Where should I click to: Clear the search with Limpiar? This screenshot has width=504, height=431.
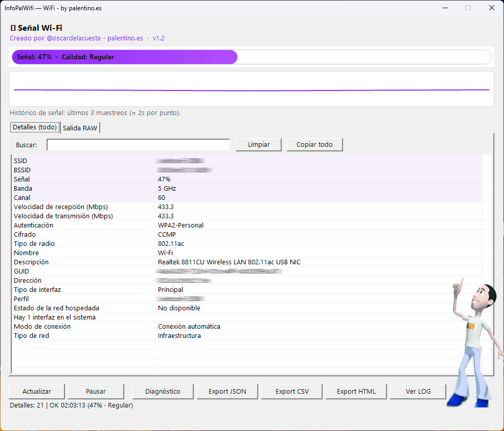[x=259, y=145]
